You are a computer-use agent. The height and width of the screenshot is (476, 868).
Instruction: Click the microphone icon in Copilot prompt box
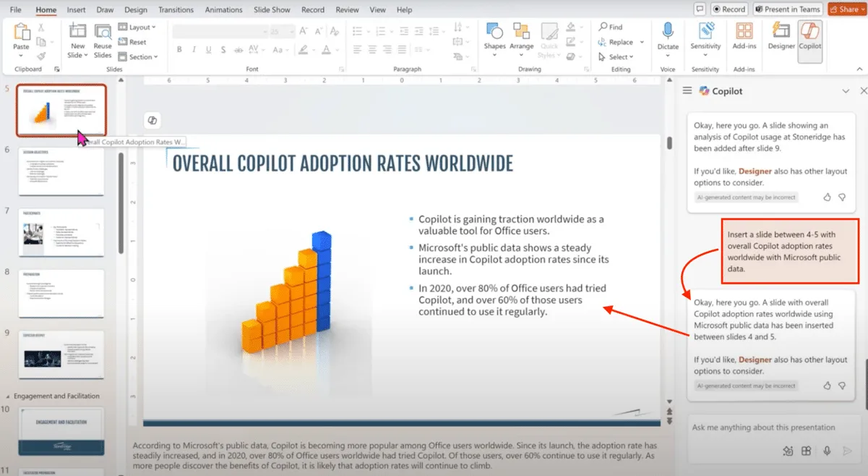click(x=828, y=451)
